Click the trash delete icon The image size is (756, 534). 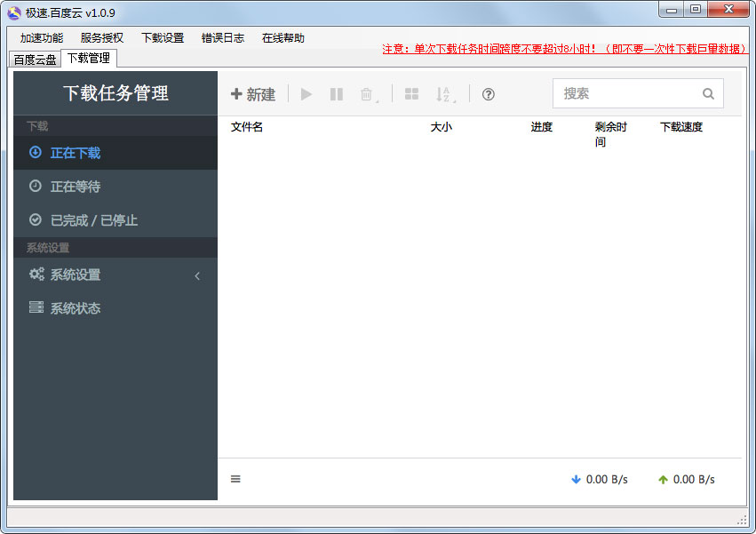pyautogui.click(x=367, y=94)
